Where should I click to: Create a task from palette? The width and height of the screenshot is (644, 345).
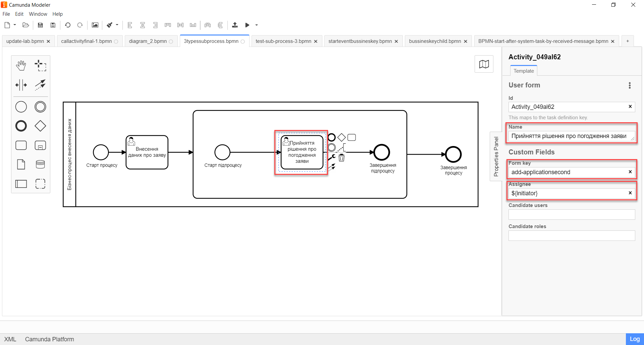click(x=21, y=145)
